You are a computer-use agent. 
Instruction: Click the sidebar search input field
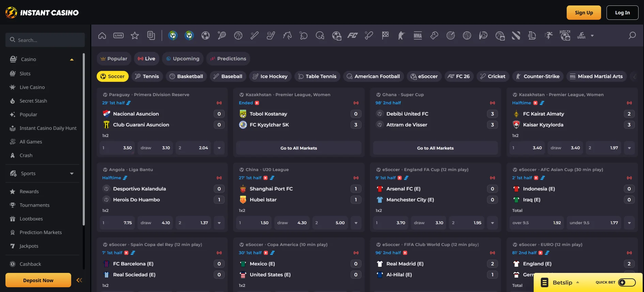pos(45,40)
